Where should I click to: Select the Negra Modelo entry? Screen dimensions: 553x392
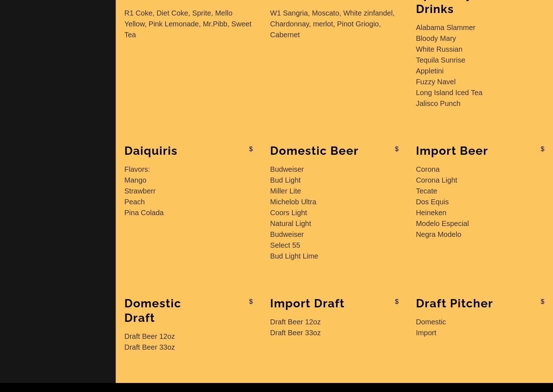[x=438, y=234]
